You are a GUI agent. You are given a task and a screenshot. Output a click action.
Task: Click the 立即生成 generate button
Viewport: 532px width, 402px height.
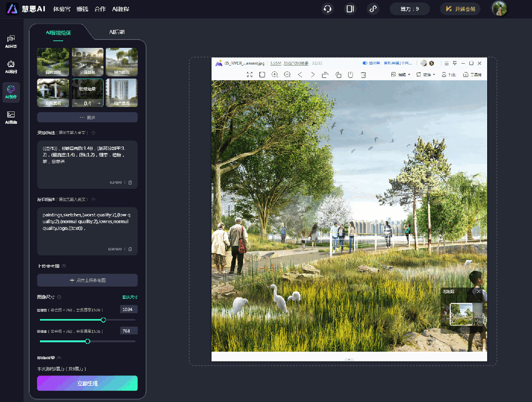coord(87,383)
